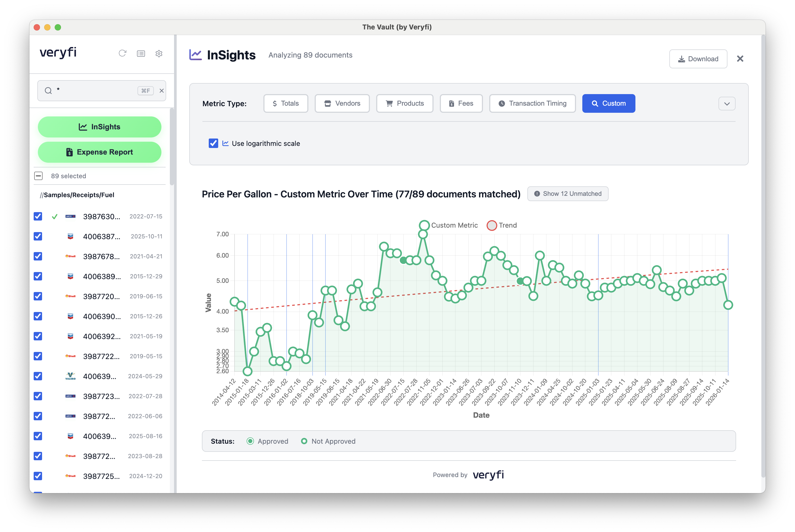Viewport: 795px width, 532px height.
Task: Open the list view icon beside refresh
Action: coord(141,54)
